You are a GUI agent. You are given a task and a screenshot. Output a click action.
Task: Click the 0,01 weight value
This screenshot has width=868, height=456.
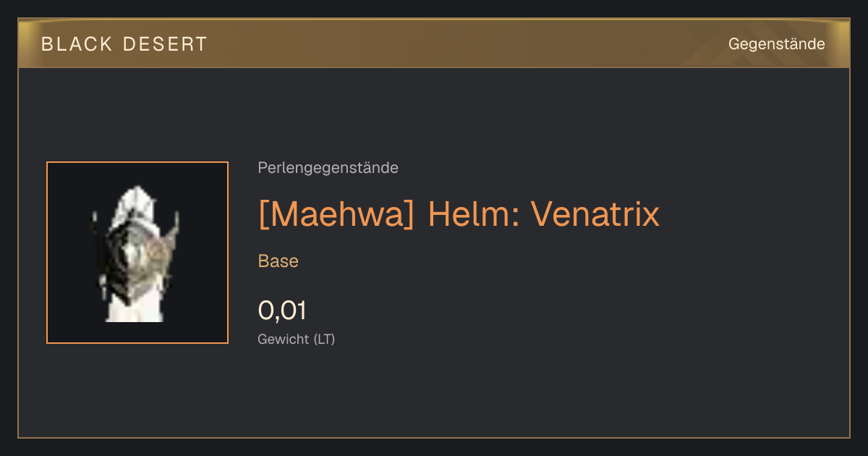click(282, 311)
